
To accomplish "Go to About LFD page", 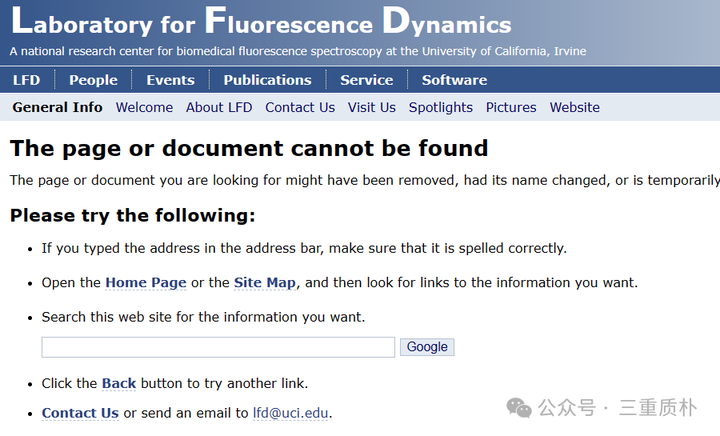I will 219,107.
